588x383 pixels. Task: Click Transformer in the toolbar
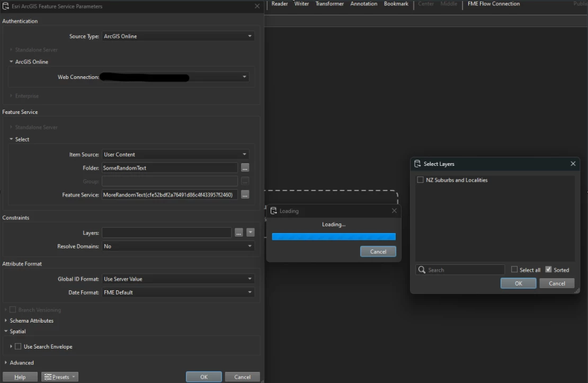[329, 4]
